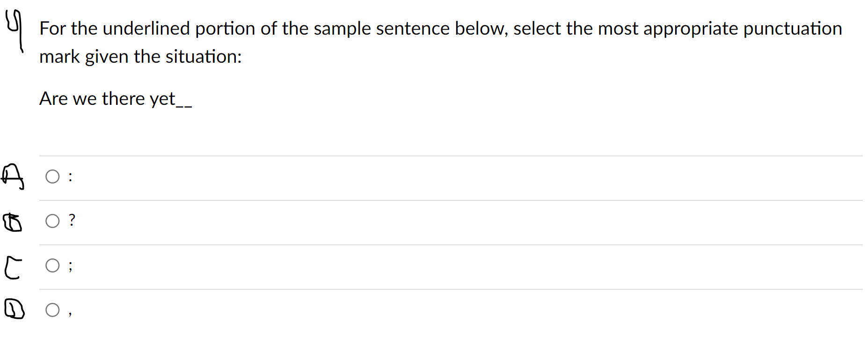Click the semicolon symbol label
This screenshot has width=868, height=353.
(70, 265)
